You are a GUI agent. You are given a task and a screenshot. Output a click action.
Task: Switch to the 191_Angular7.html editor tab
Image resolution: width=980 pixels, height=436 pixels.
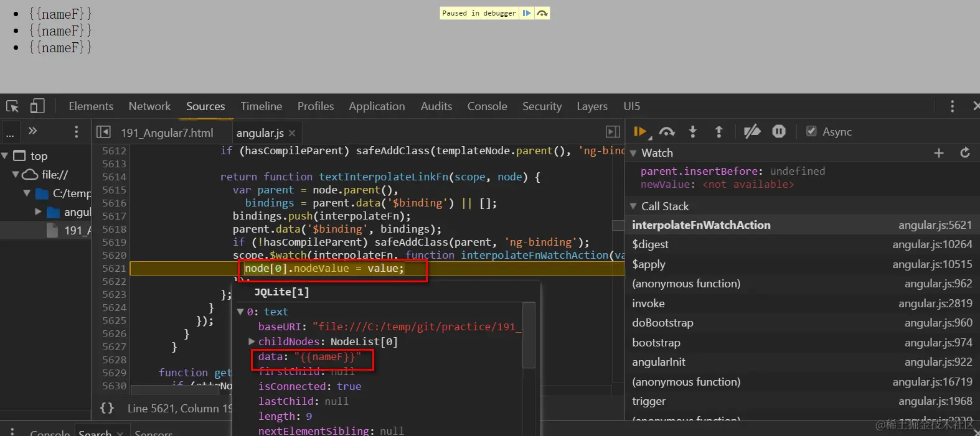click(x=167, y=132)
